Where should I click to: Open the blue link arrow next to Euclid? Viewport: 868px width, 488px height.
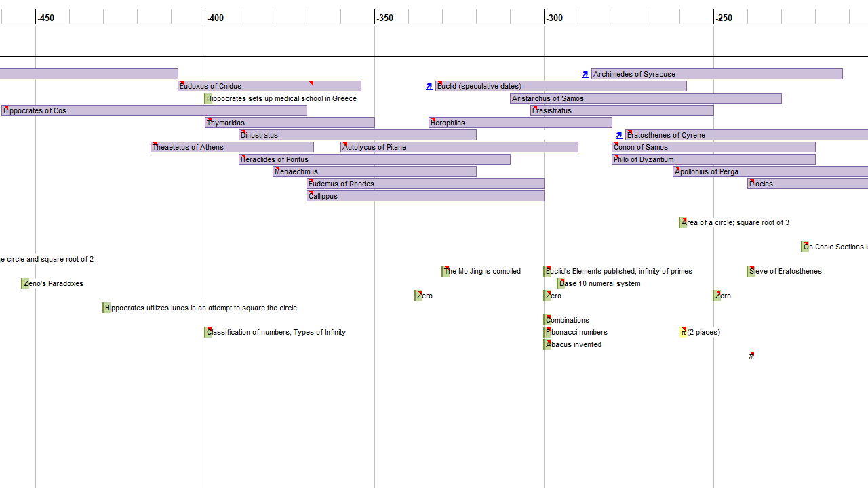point(429,86)
